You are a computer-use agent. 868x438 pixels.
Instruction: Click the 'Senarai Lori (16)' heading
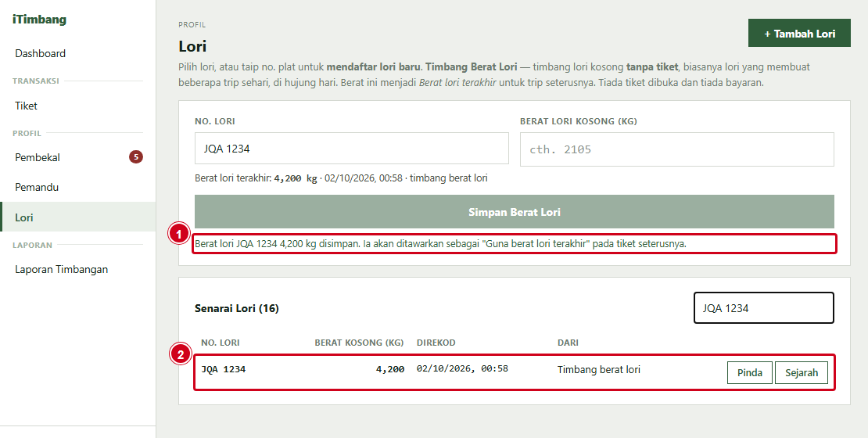click(x=236, y=308)
